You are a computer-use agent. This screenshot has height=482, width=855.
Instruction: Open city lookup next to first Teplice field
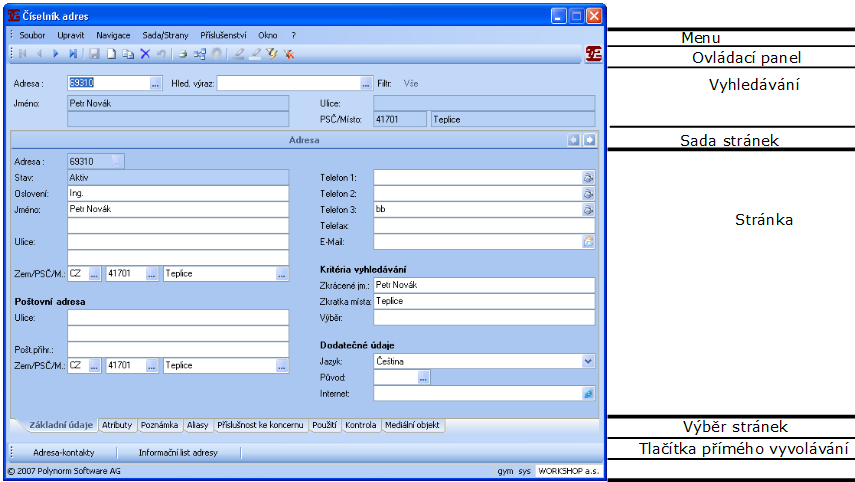(281, 274)
